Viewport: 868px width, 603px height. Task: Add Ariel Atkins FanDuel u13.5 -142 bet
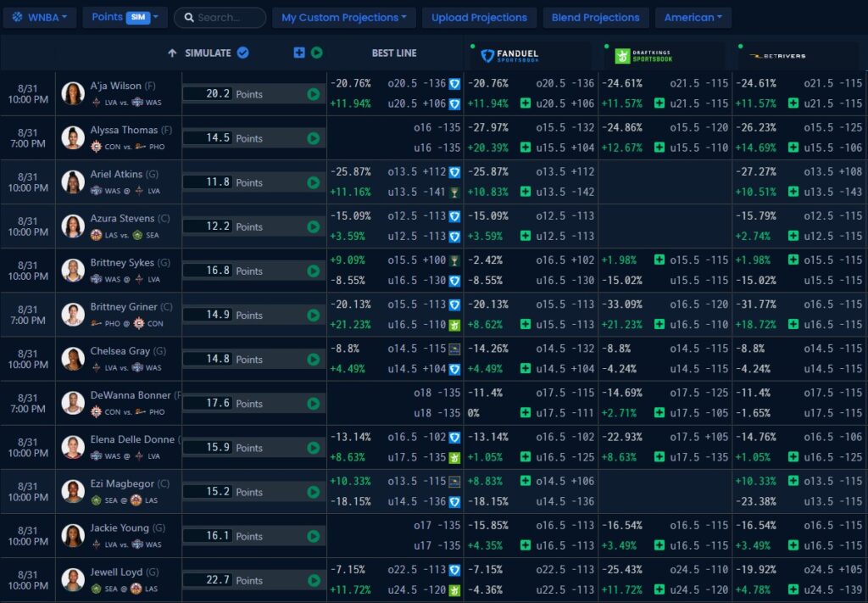[x=526, y=193]
